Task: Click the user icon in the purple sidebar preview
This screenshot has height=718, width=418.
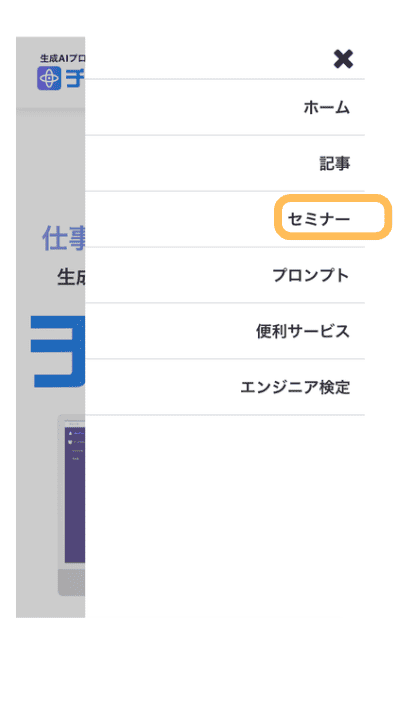Action: pyautogui.click(x=70, y=433)
